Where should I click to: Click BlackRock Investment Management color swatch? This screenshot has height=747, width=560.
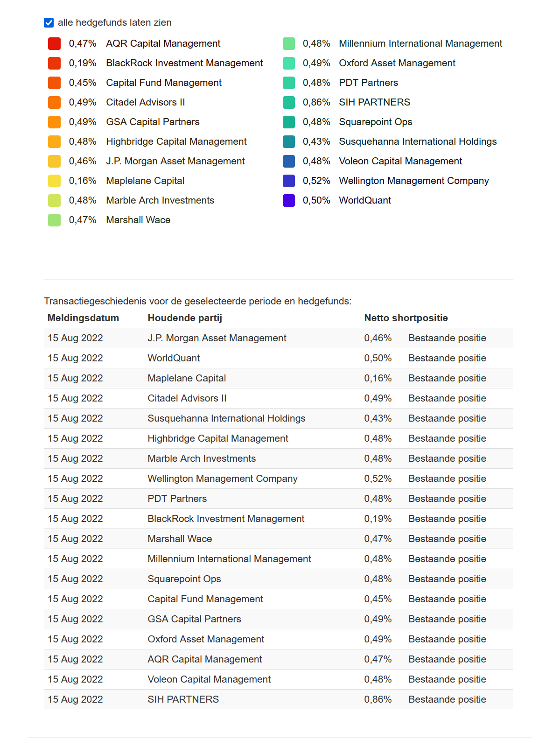pyautogui.click(x=55, y=63)
